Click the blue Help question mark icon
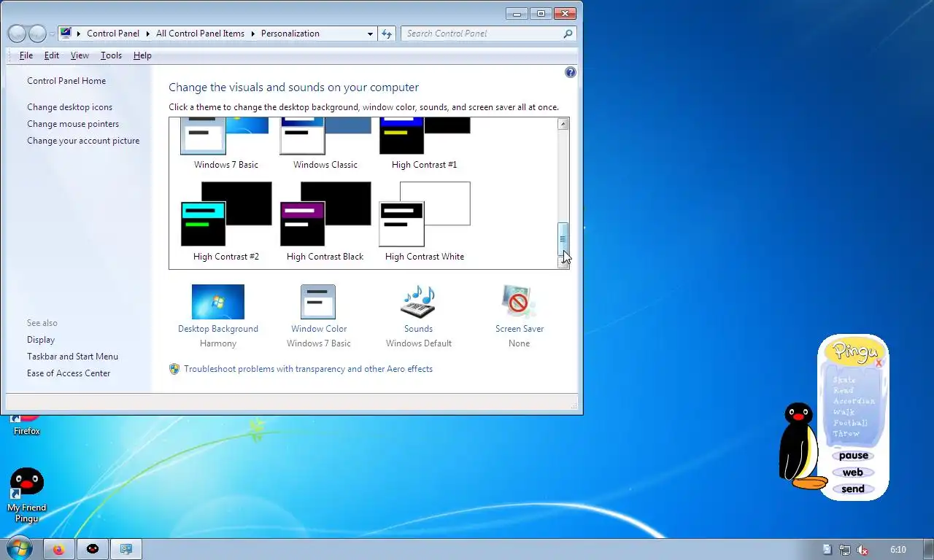Screen dimensions: 934x560 (x=571, y=72)
